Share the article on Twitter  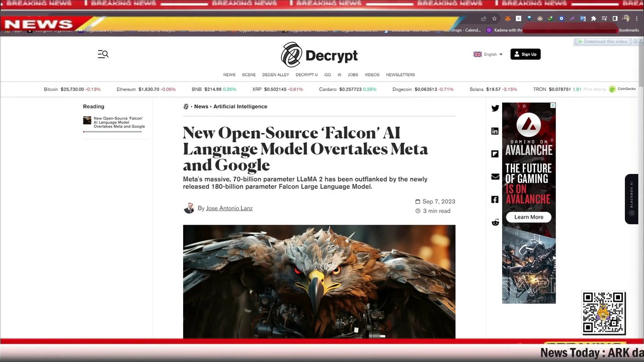[x=495, y=108]
